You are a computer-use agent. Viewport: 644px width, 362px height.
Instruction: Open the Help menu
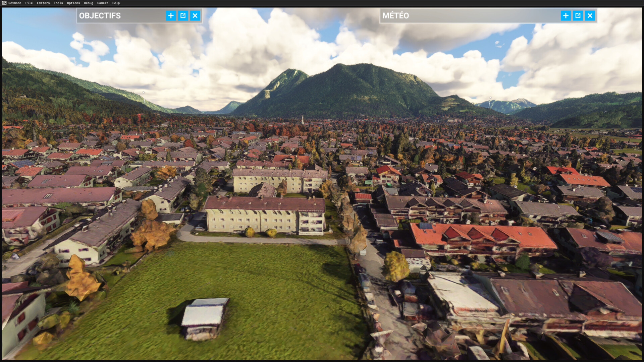[x=116, y=3]
